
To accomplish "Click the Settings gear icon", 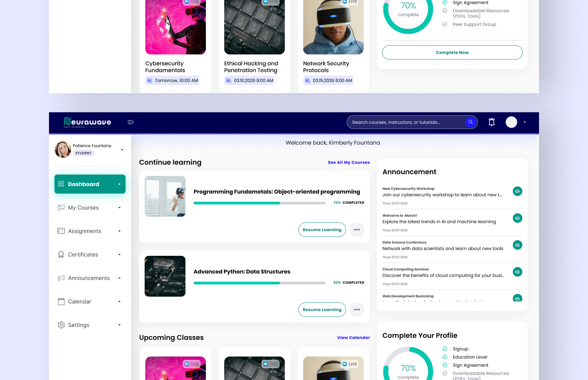I will 61,325.
